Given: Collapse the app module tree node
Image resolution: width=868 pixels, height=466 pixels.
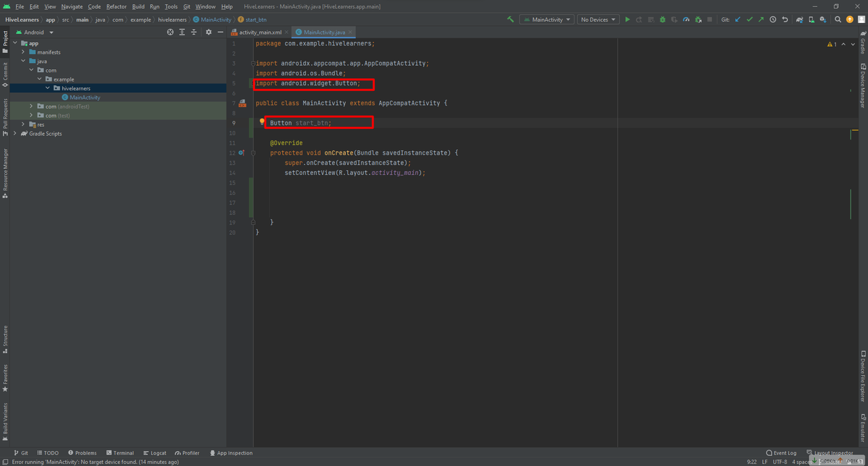Looking at the screenshot, I should pos(15,43).
